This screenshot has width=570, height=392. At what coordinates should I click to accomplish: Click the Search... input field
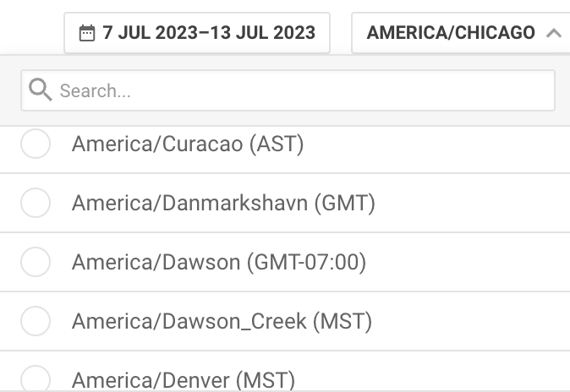[x=288, y=90]
